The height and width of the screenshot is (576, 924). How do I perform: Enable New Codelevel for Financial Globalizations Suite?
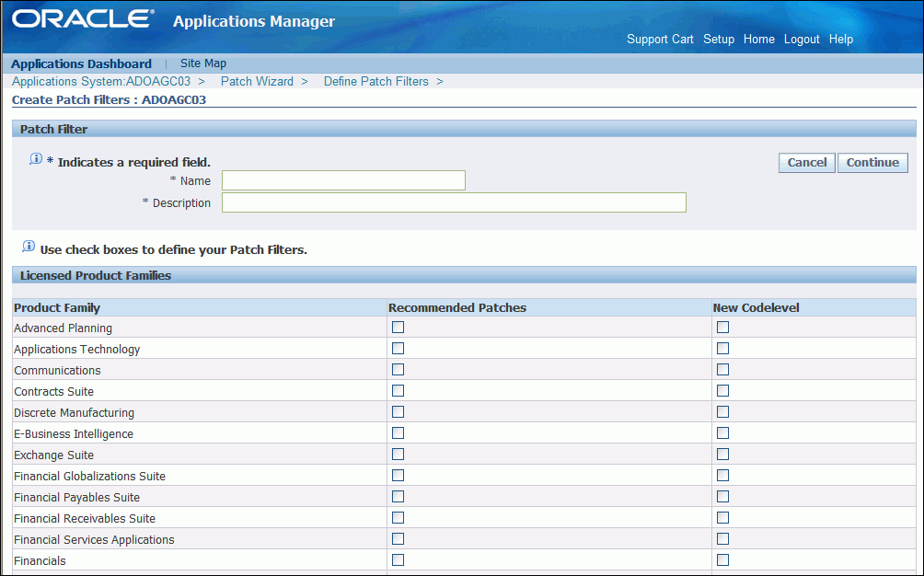723,476
